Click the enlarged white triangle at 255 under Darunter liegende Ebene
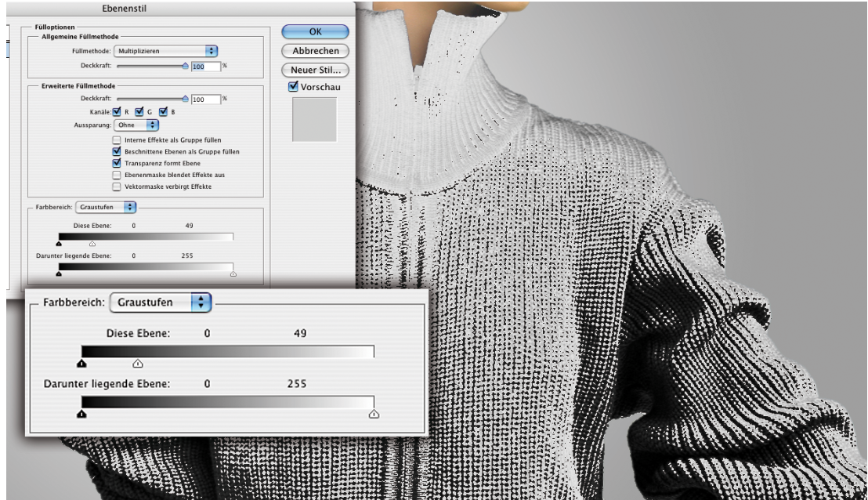 374,414
